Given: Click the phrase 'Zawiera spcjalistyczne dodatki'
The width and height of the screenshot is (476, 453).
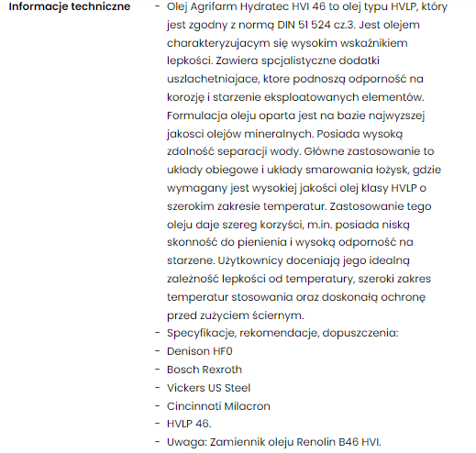Looking at the screenshot, I should coord(297,61).
